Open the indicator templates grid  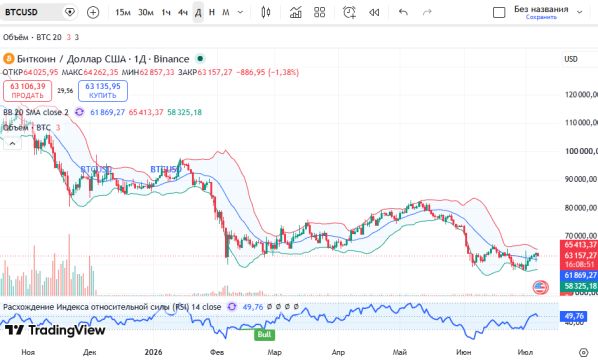320,13
